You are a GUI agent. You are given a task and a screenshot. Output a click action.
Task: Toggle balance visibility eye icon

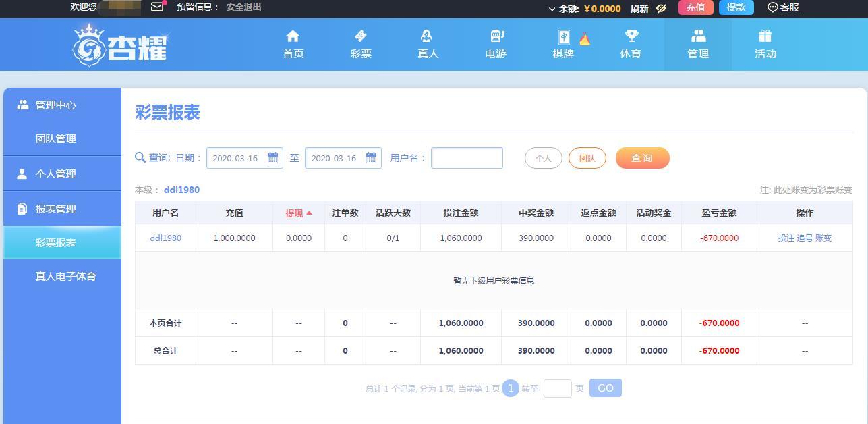pyautogui.click(x=661, y=8)
